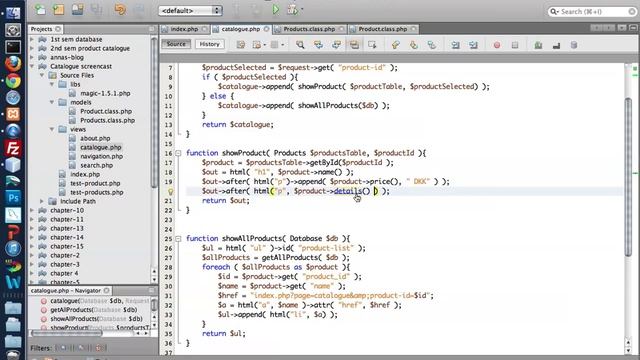Switch editor to History view
This screenshot has height=360, width=640.
(x=209, y=44)
